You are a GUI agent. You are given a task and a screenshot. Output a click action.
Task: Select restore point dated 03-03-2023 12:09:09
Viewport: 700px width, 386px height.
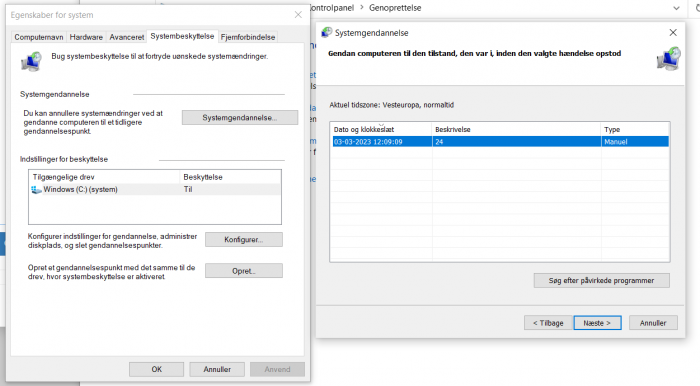point(500,142)
